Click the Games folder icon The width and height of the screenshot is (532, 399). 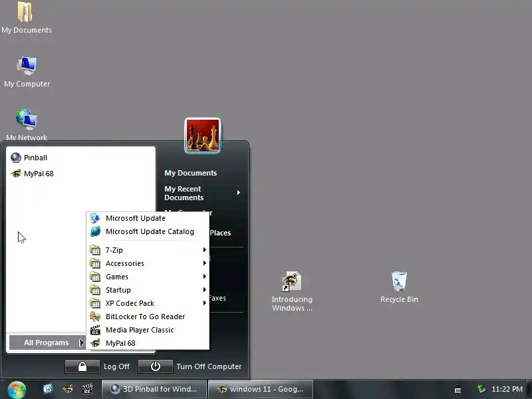(x=95, y=277)
